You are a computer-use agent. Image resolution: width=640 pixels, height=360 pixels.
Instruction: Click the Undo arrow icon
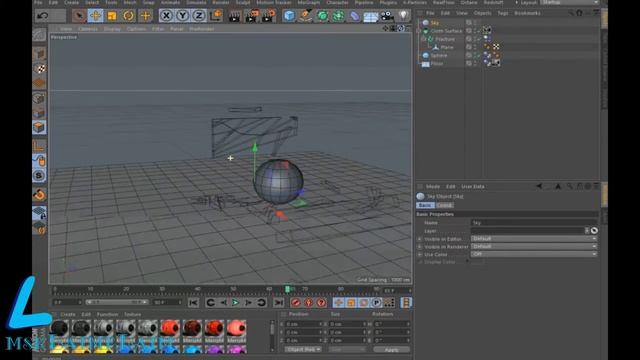pyautogui.click(x=42, y=16)
